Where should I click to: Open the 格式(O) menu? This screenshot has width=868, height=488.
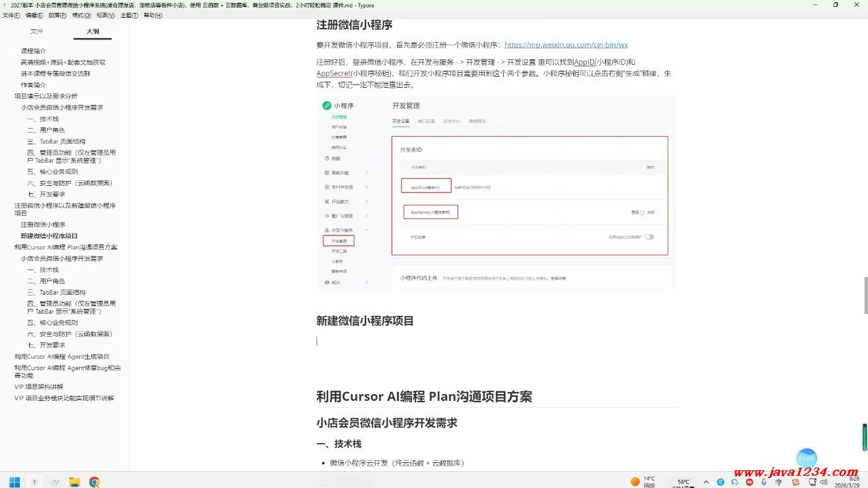click(x=82, y=15)
